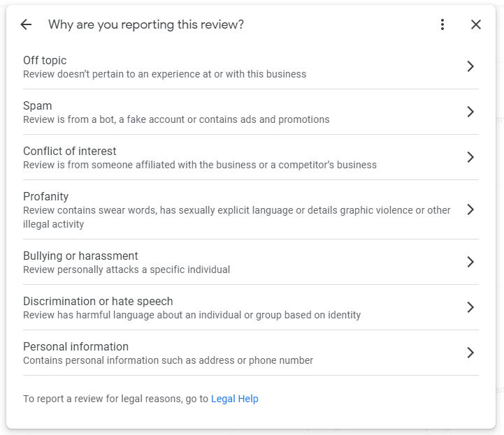The width and height of the screenshot is (504, 435).
Task: Open the Legal Help link
Action: (x=234, y=399)
